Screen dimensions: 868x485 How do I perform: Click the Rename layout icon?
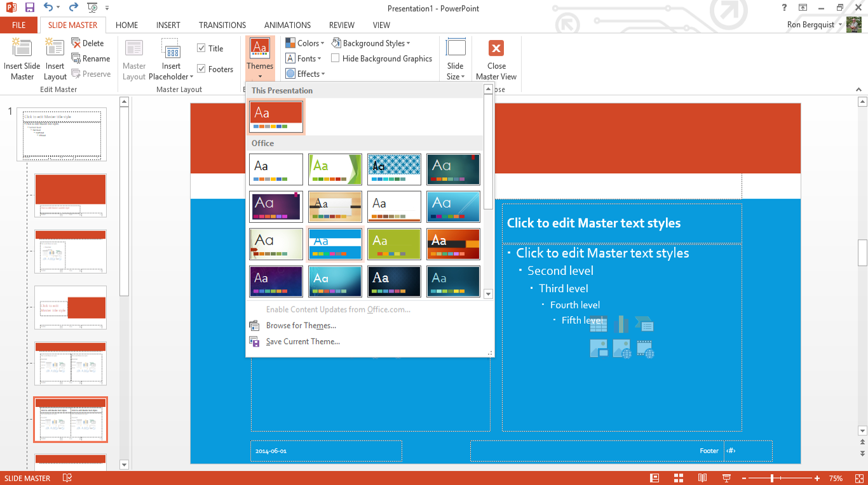pos(76,58)
